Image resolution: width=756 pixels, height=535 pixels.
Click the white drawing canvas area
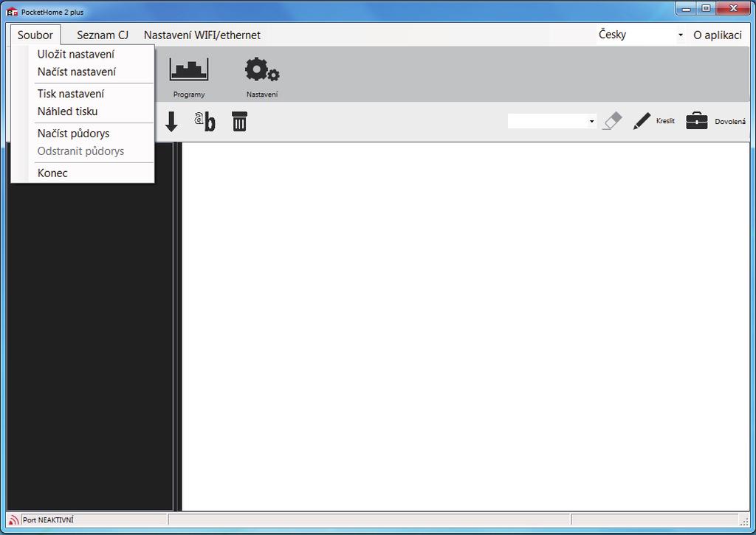point(465,326)
